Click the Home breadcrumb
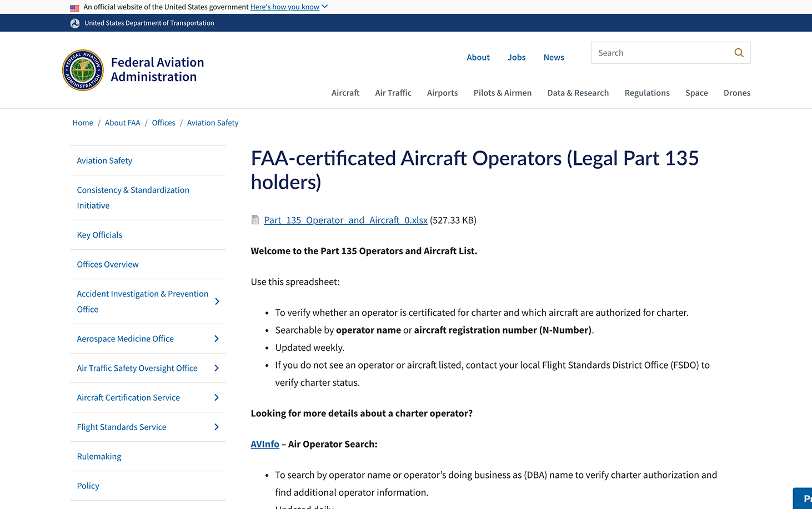 83,123
